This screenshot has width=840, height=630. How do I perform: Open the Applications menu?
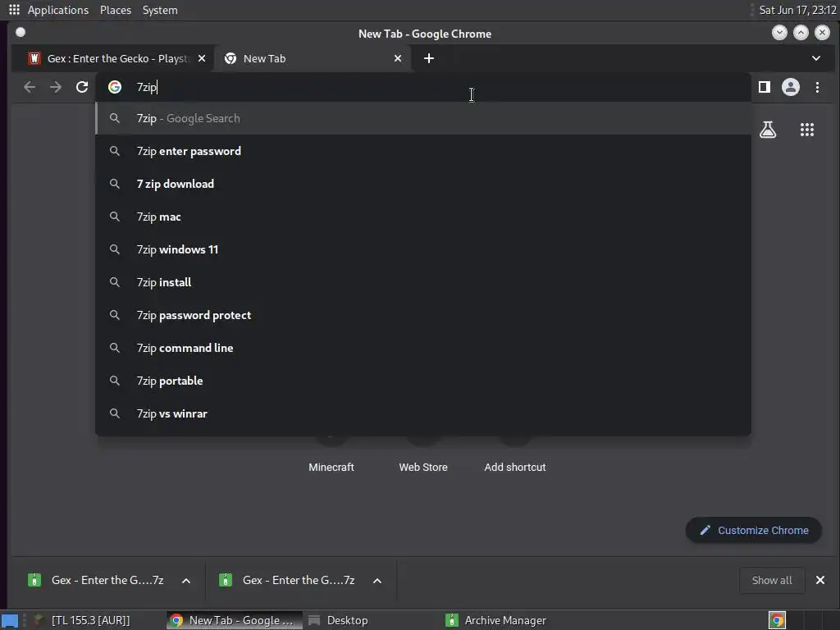click(x=58, y=10)
